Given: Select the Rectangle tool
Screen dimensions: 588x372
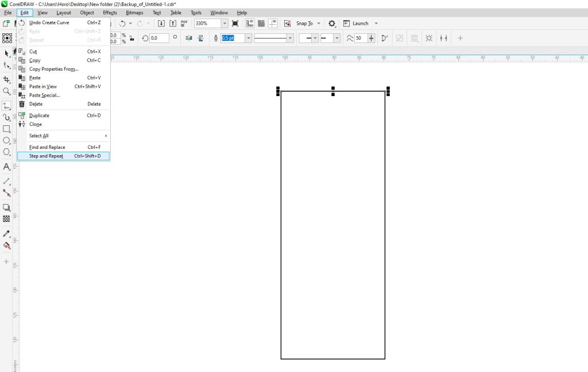Looking at the screenshot, I should (7, 129).
